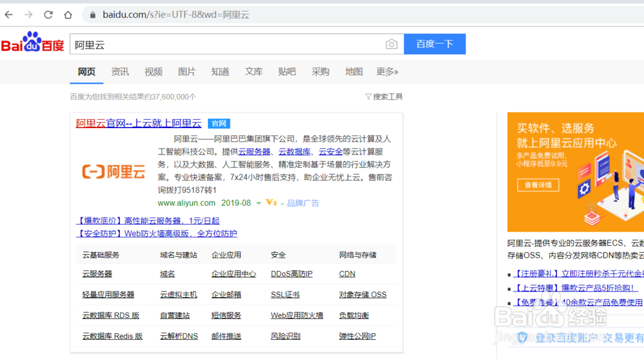Click the 官网 blue badge

(219, 124)
